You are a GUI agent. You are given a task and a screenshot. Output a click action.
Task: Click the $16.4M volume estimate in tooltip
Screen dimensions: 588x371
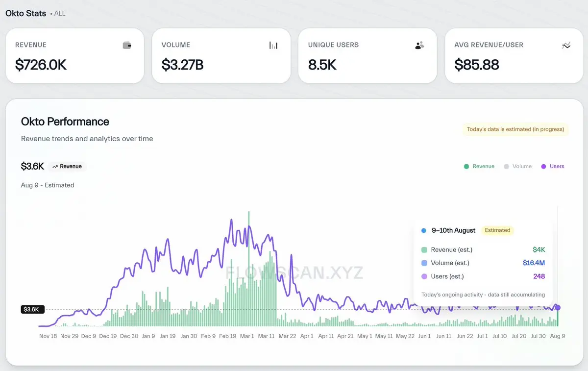coord(534,263)
